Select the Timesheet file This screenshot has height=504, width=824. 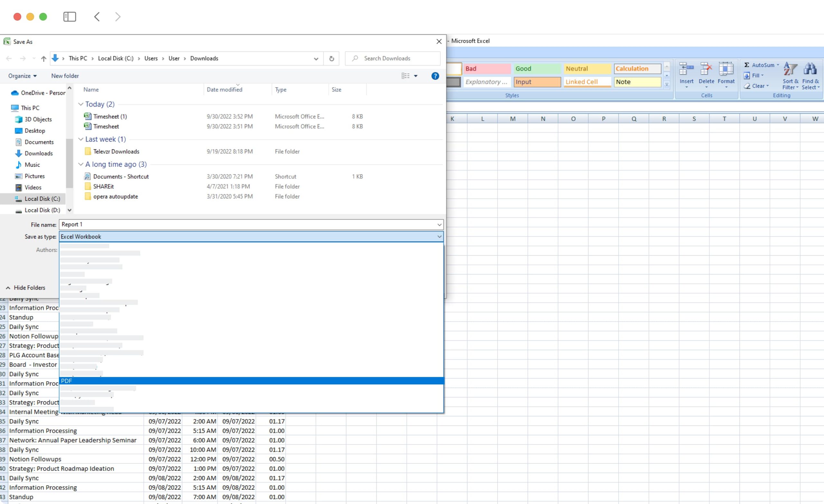coord(106,126)
